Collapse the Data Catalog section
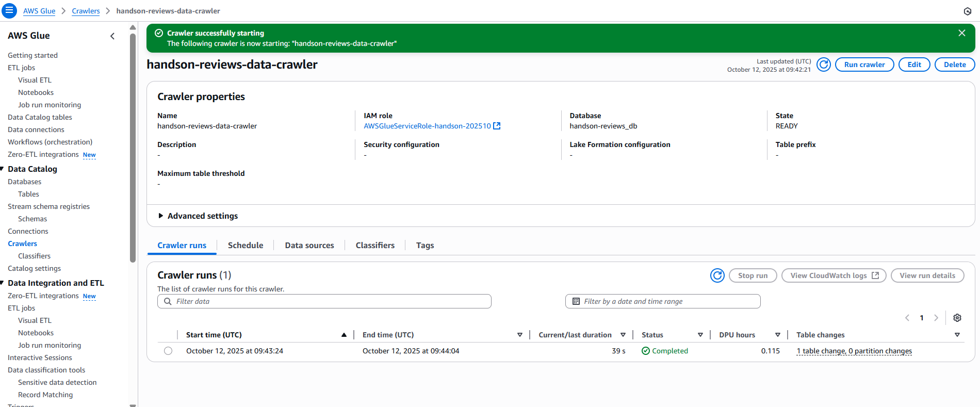 (2, 169)
